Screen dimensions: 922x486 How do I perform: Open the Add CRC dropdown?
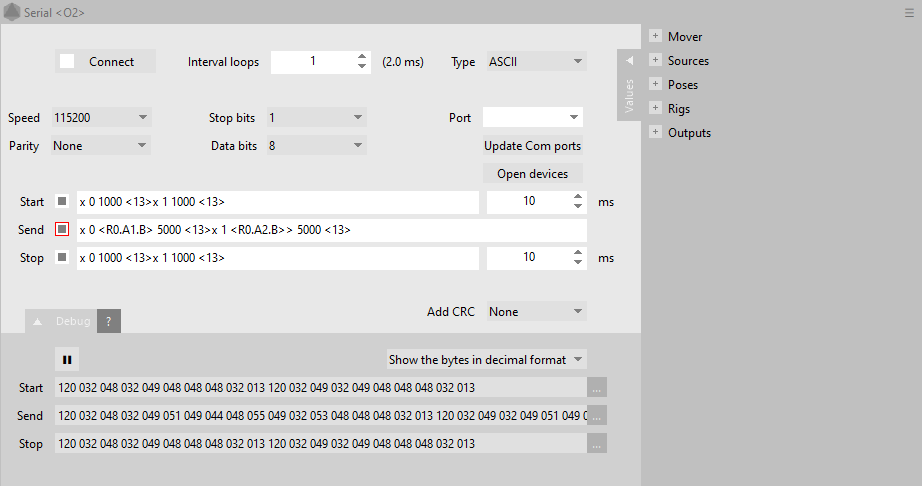coord(535,312)
